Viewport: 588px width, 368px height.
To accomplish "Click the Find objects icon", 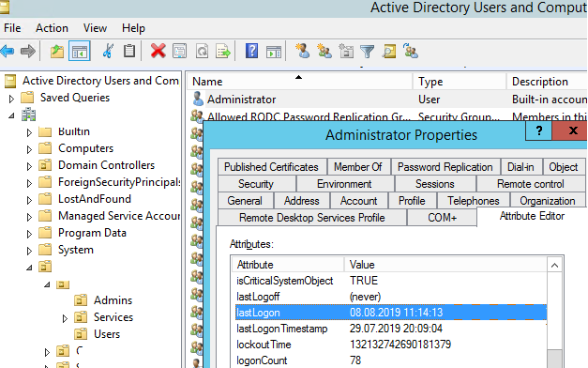I will click(389, 51).
